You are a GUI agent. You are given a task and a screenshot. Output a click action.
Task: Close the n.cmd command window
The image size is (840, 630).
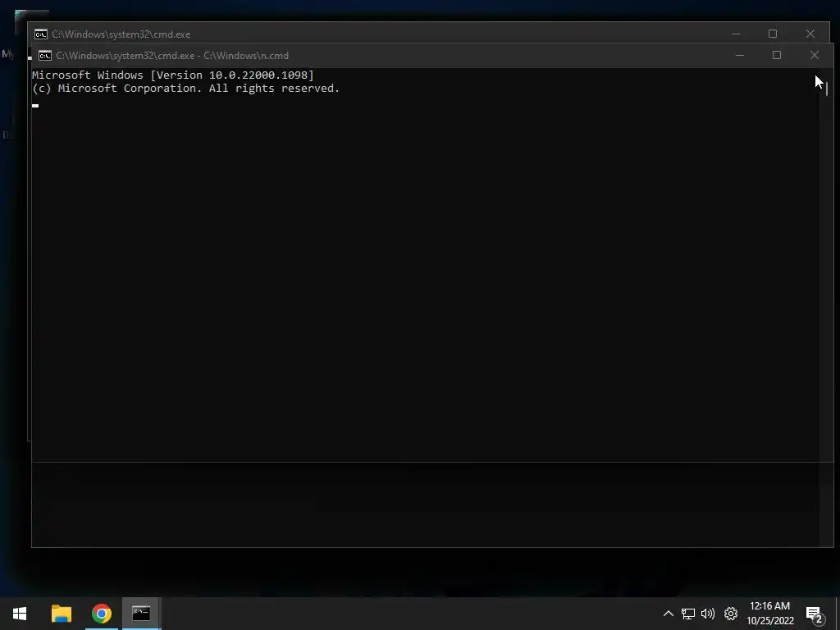point(815,55)
